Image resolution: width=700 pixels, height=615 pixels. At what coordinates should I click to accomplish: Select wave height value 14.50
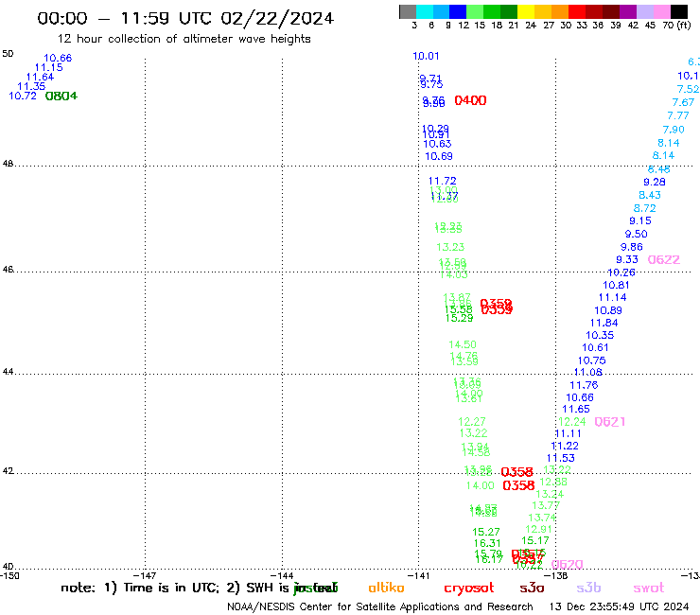[463, 344]
